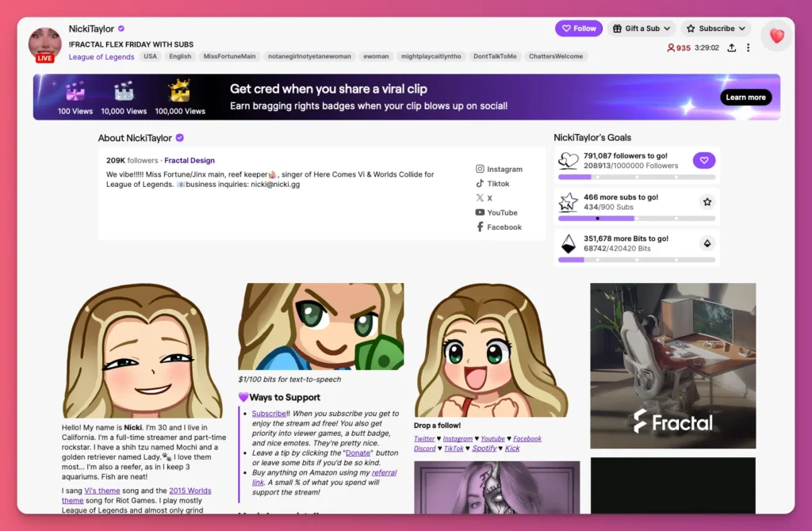Click the Learn more banner button
This screenshot has height=531, width=812.
tap(745, 97)
